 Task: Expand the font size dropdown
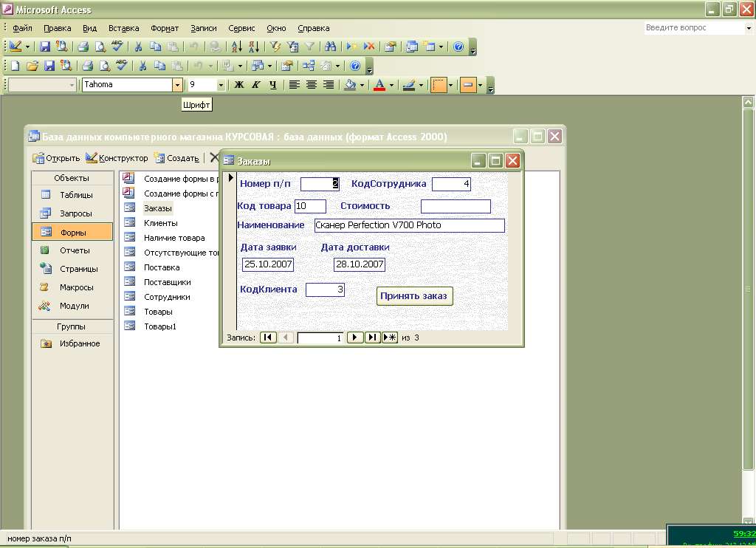click(x=220, y=85)
